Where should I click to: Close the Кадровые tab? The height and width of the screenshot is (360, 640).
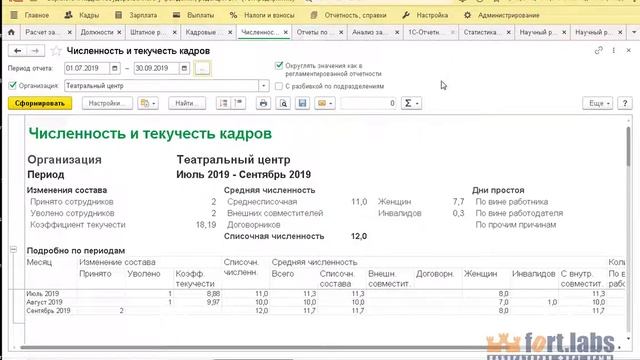click(x=230, y=32)
